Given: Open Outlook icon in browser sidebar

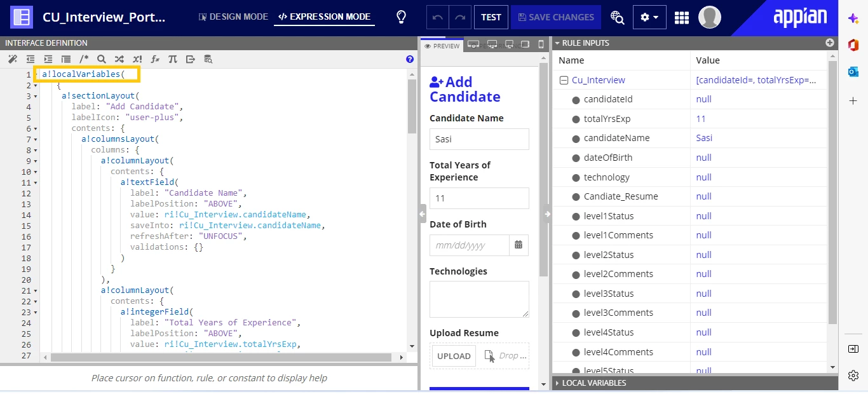Looking at the screenshot, I should coord(853,72).
